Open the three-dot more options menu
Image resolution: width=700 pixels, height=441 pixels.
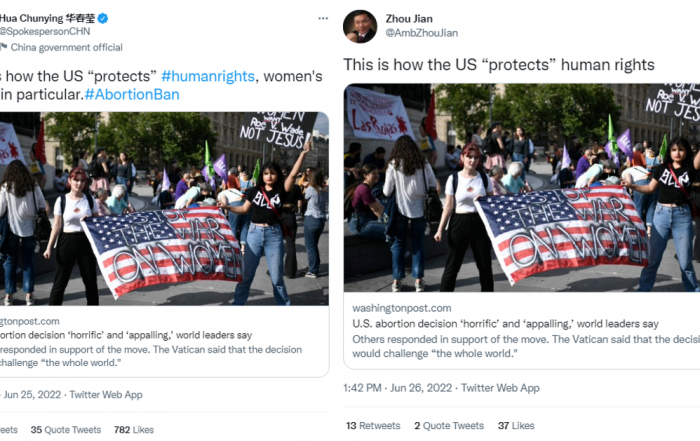click(x=323, y=18)
